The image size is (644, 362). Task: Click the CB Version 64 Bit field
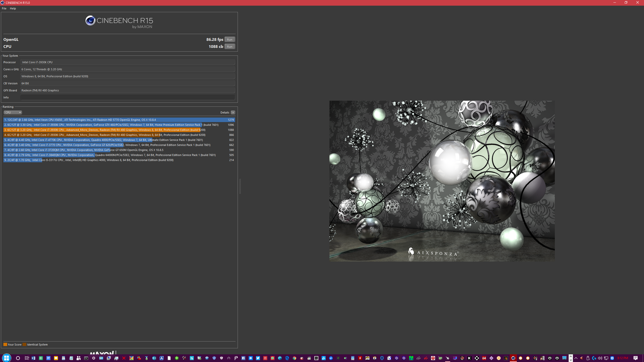point(127,83)
